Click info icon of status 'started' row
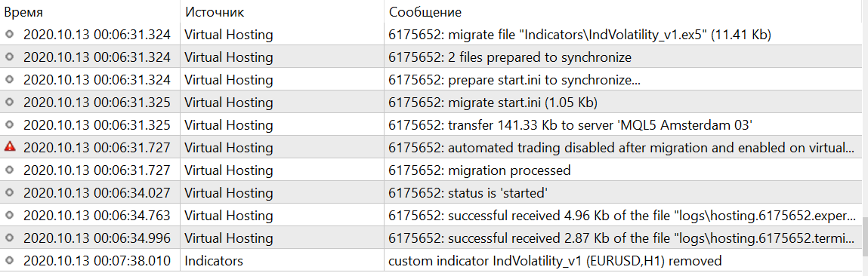 pos(9,192)
